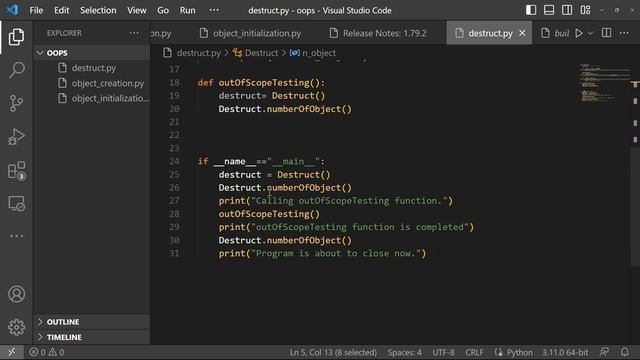This screenshot has width=640, height=360.
Task: Open run options dropdown arrow
Action: point(590,33)
